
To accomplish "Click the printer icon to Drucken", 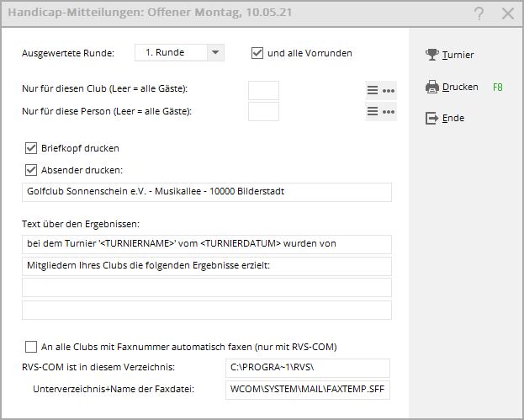I will pos(432,87).
